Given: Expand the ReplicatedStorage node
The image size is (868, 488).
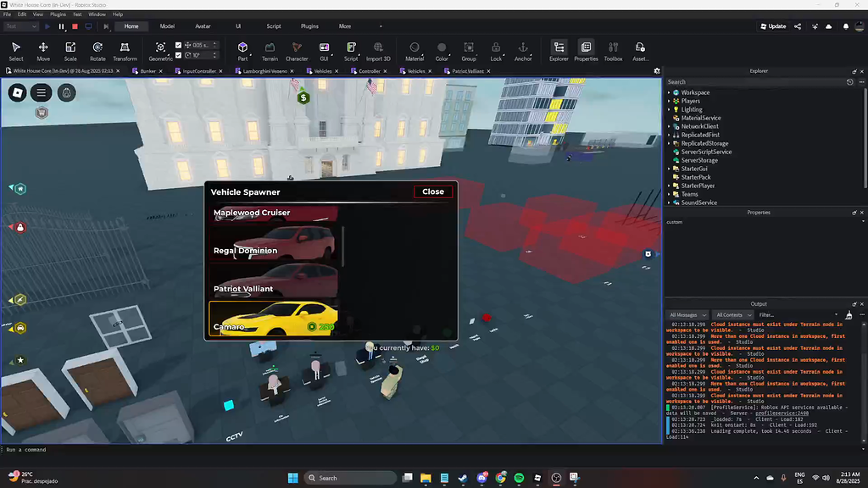Looking at the screenshot, I should coord(669,143).
